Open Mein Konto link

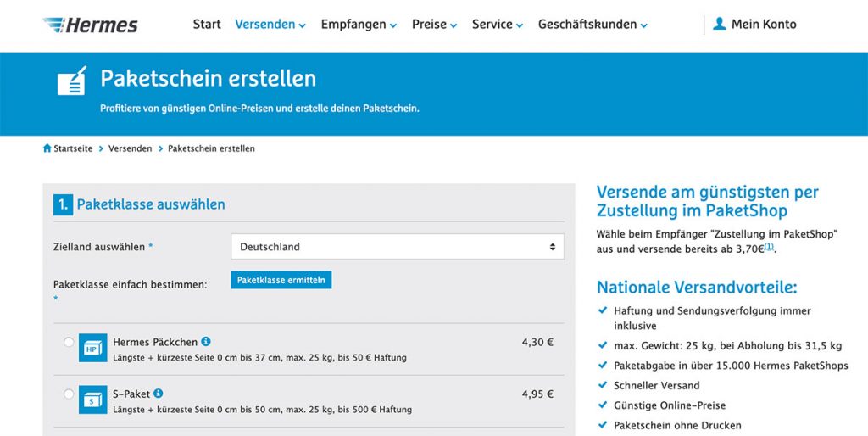(x=764, y=25)
